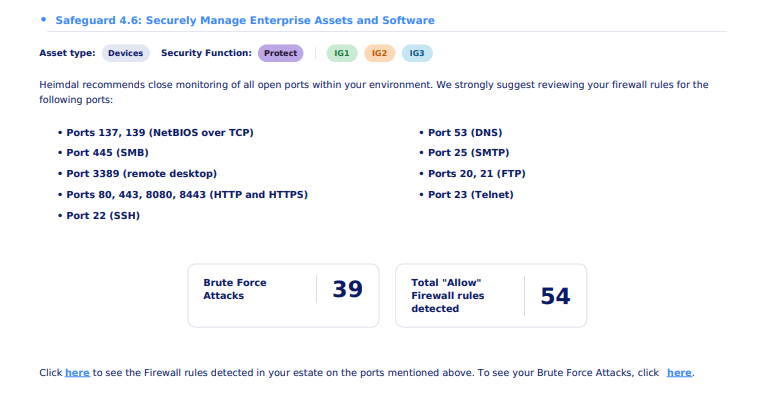This screenshot has width=778, height=396.
Task: Select the IG2 implementation group badge
Action: click(380, 53)
